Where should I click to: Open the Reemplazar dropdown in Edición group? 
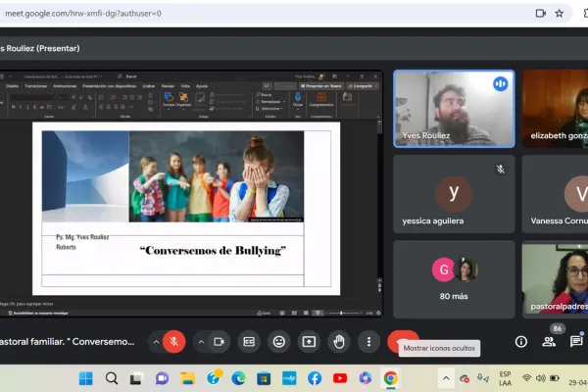click(270, 102)
